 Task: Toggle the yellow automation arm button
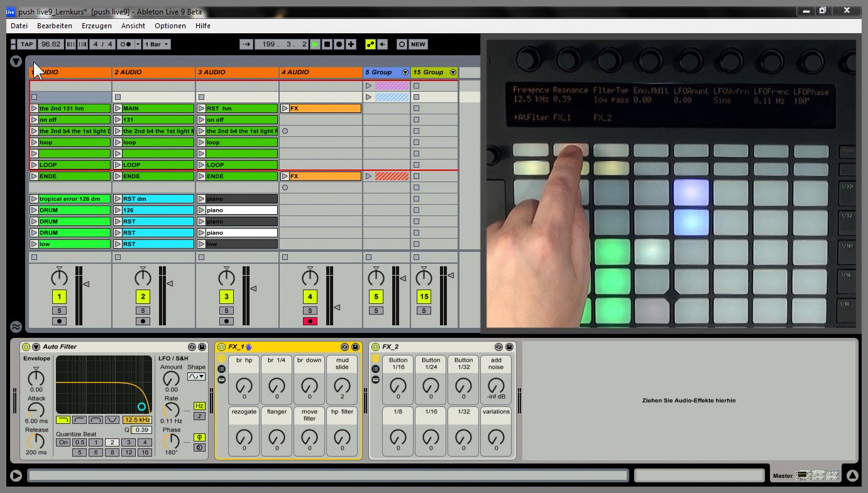click(x=370, y=44)
